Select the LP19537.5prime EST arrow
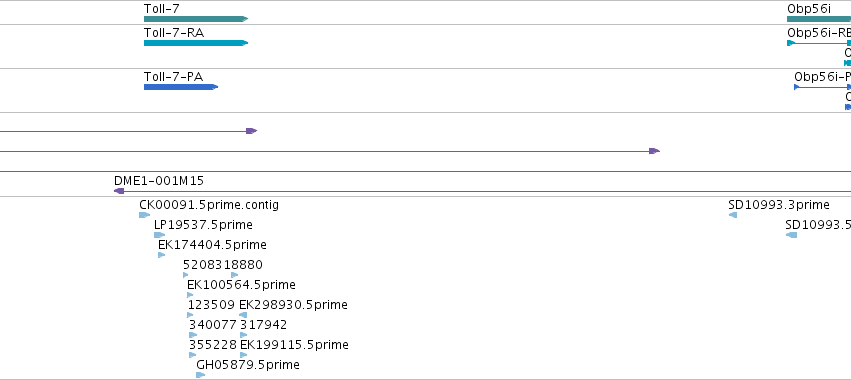851x380 pixels. (159, 235)
